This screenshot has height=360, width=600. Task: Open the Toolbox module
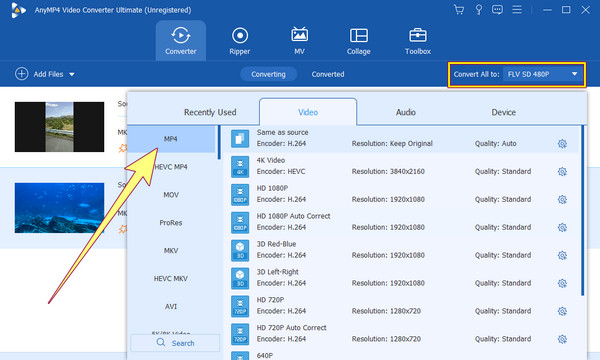point(418,41)
